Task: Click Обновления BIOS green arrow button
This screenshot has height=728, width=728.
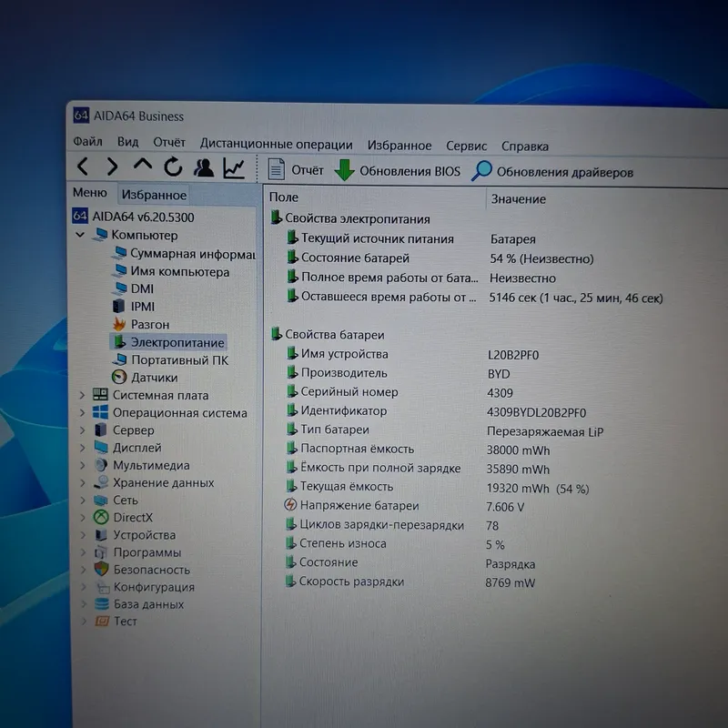Action: (x=398, y=171)
